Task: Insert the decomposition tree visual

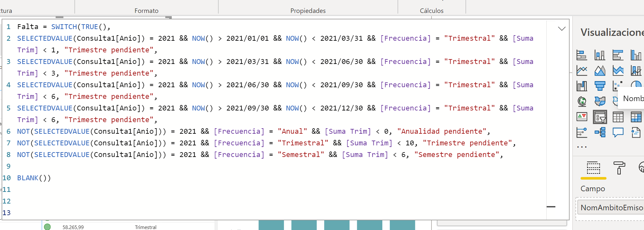Action: point(600,132)
